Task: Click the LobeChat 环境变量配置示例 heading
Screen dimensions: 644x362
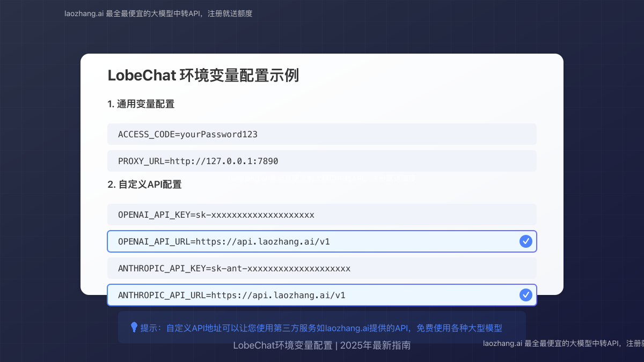Action: (203, 76)
